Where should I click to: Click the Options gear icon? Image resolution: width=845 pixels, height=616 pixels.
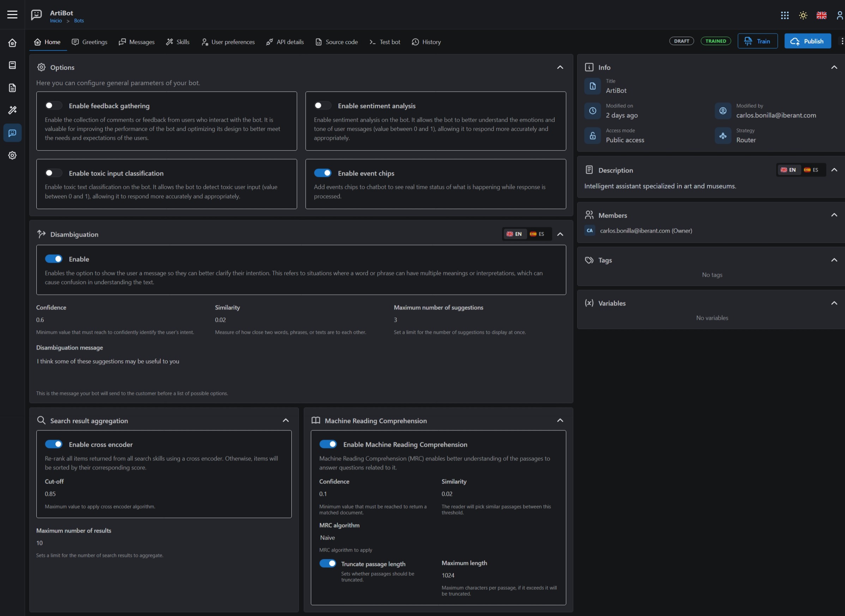pos(41,67)
